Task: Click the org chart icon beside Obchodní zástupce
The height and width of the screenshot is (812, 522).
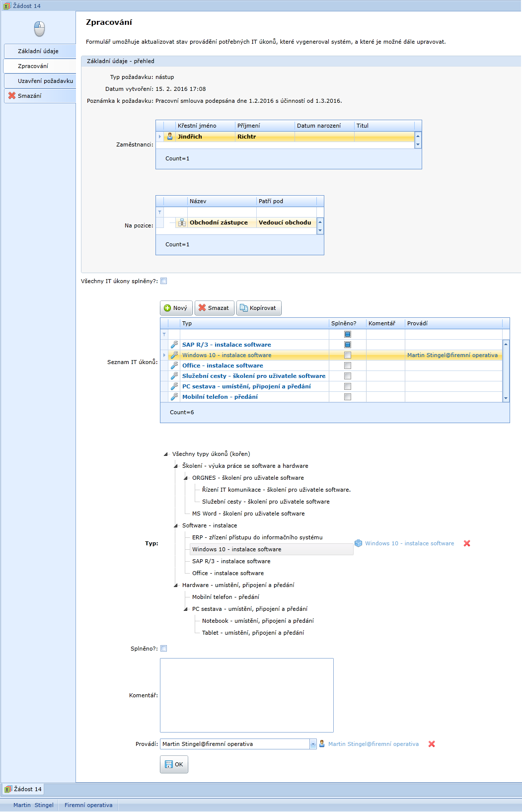Action: (x=182, y=222)
